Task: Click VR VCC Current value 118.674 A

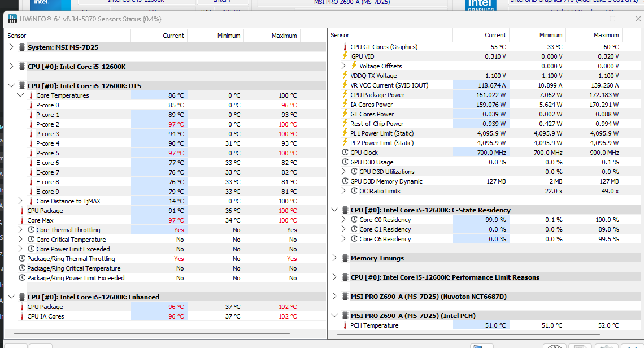Action: click(x=492, y=85)
